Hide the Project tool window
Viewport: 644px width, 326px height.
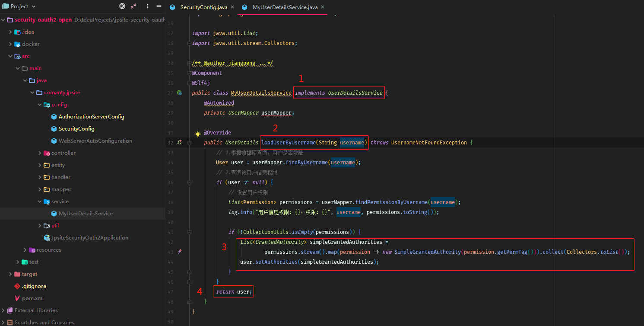[159, 6]
